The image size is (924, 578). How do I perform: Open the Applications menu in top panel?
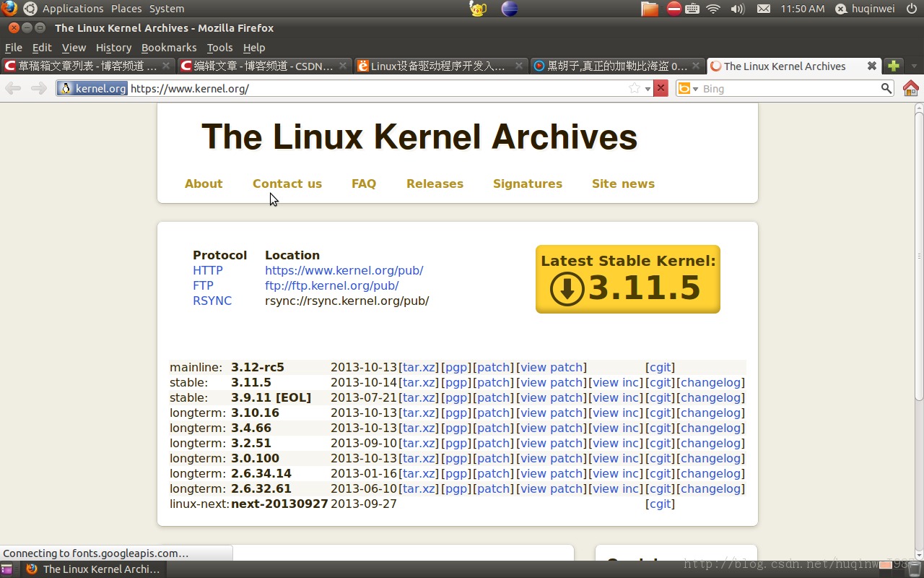pos(73,9)
